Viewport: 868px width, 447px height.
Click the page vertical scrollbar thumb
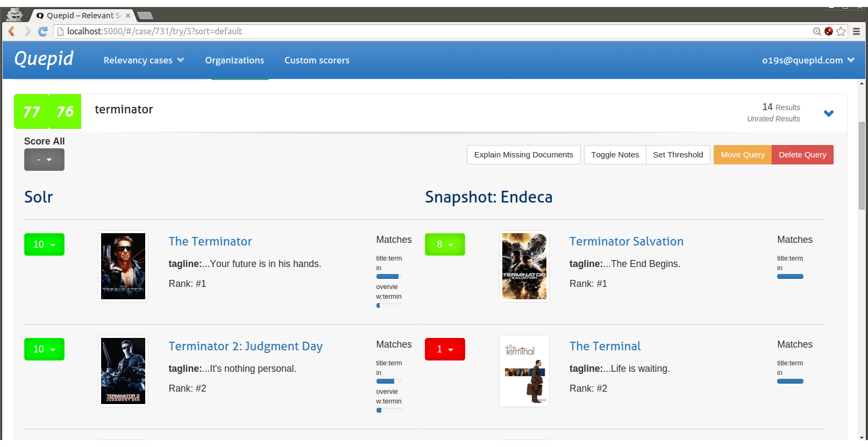pos(862,165)
